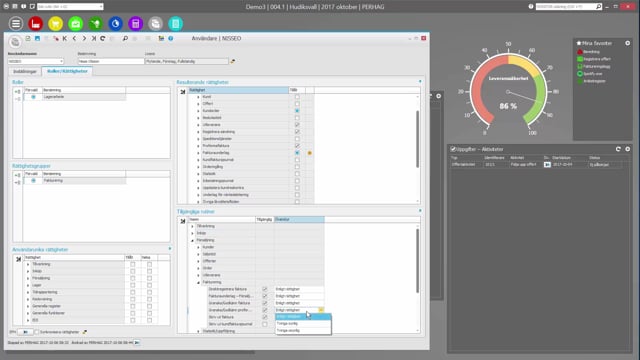The image size is (640, 360).
Task: Go to first record with K arrow
Action: [64, 38]
